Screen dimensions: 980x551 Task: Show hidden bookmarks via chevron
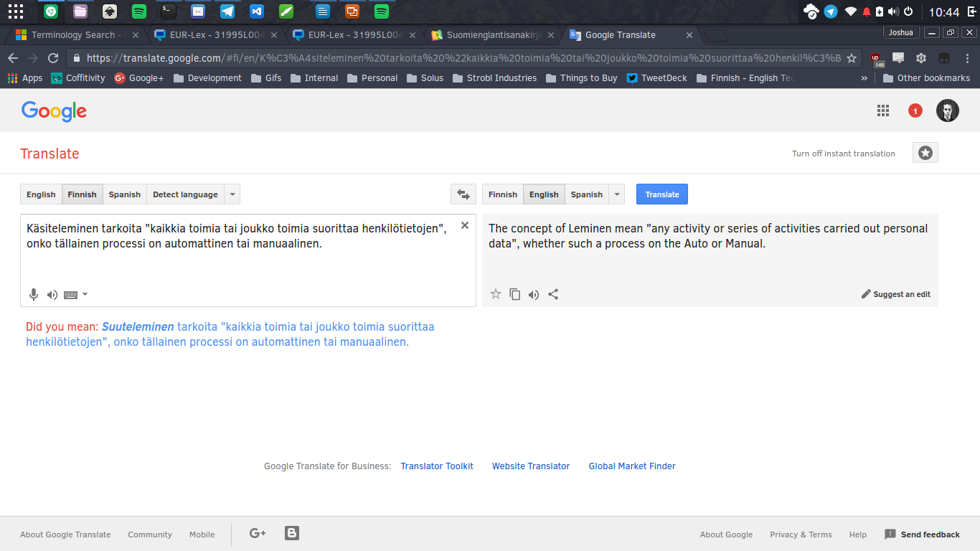(864, 78)
